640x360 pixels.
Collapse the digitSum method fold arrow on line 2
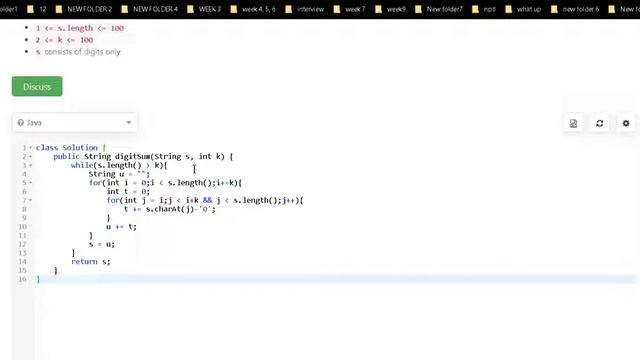pos(31,156)
